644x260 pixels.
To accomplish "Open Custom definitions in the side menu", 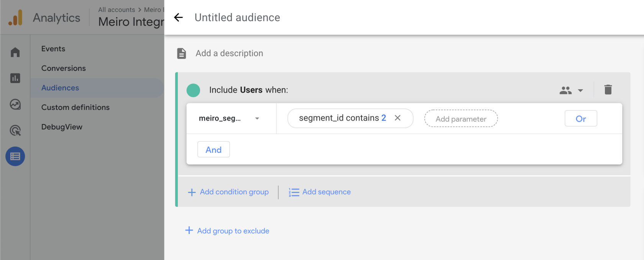I will [x=76, y=107].
